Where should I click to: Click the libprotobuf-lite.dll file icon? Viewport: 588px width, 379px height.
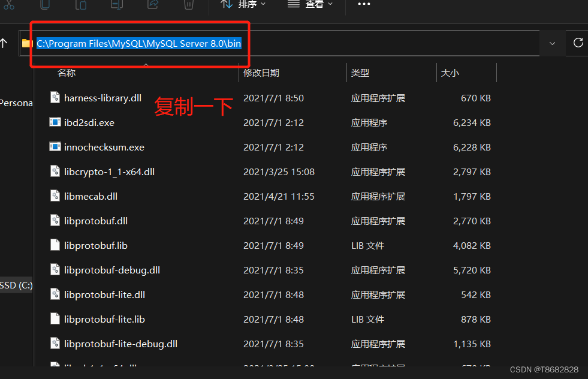coord(55,294)
